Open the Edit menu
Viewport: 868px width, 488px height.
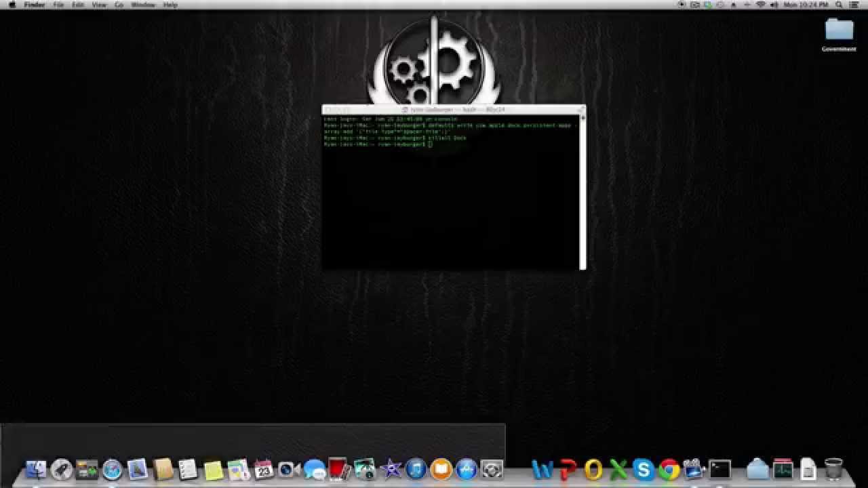click(x=79, y=5)
